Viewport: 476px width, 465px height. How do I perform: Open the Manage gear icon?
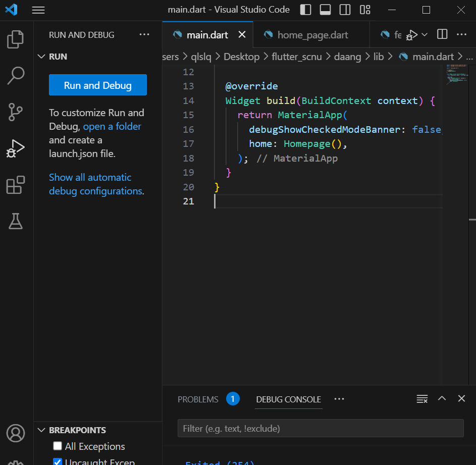[16, 461]
